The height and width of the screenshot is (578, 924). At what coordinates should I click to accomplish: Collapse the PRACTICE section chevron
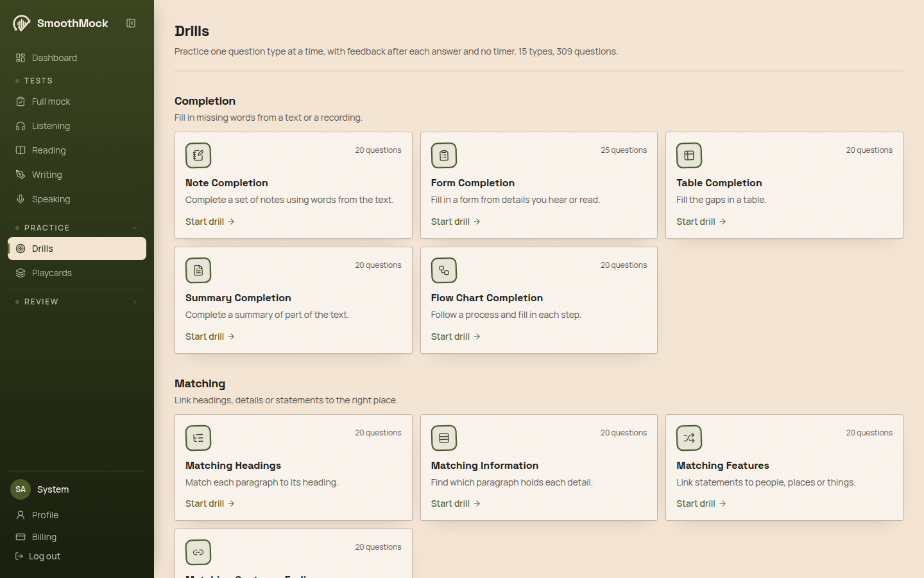pyautogui.click(x=135, y=228)
